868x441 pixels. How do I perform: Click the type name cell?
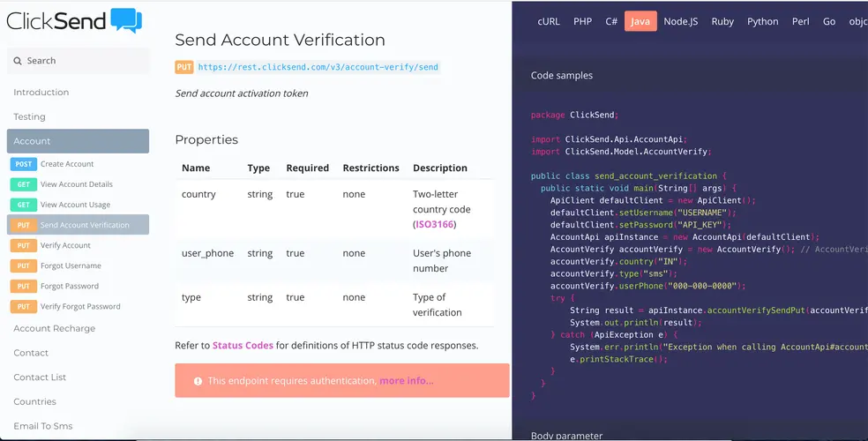click(191, 298)
